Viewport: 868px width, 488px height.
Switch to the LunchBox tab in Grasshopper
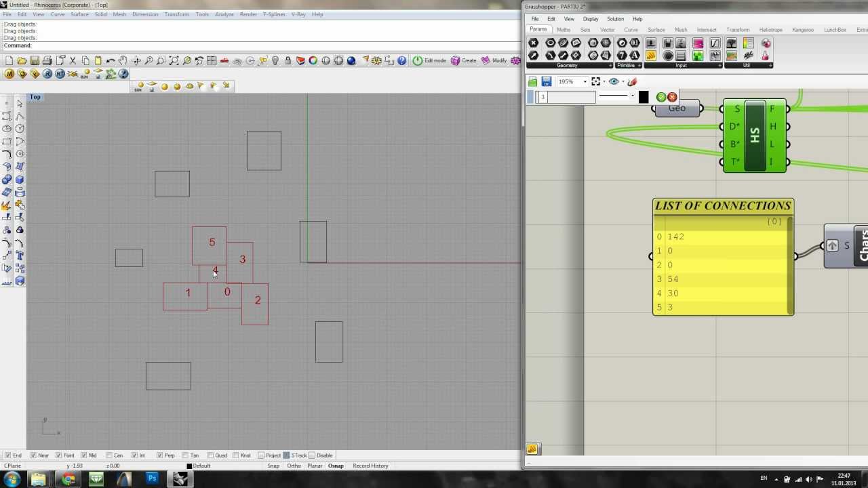835,30
